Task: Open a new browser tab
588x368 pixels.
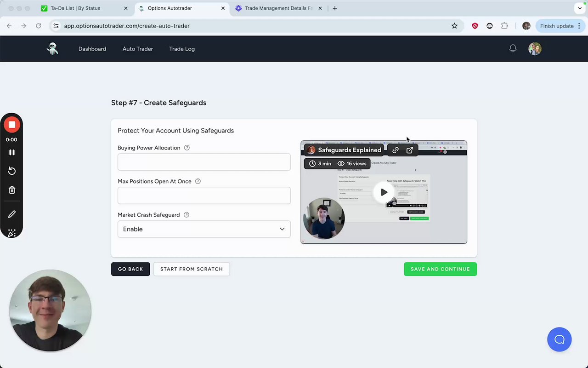Action: pyautogui.click(x=335, y=8)
